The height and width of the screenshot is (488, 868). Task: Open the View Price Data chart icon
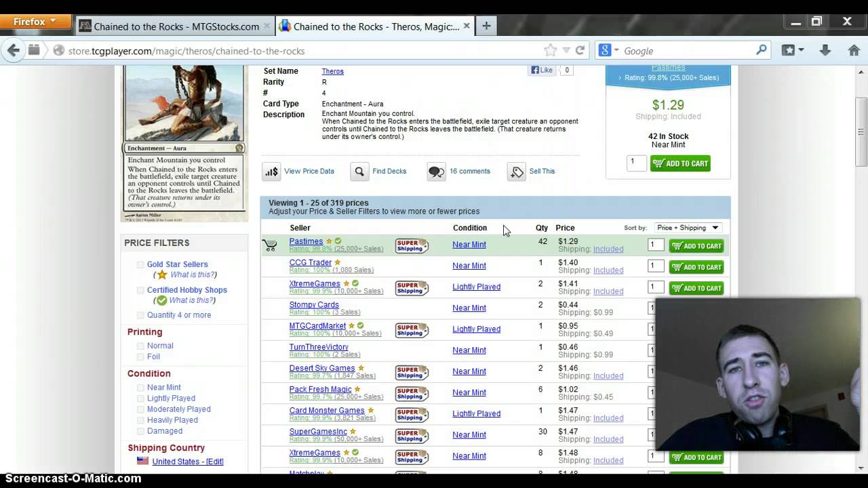tap(271, 171)
